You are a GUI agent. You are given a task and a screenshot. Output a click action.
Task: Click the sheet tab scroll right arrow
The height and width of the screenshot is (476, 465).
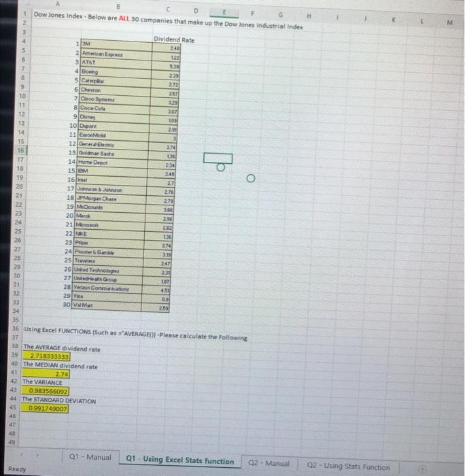37,455
